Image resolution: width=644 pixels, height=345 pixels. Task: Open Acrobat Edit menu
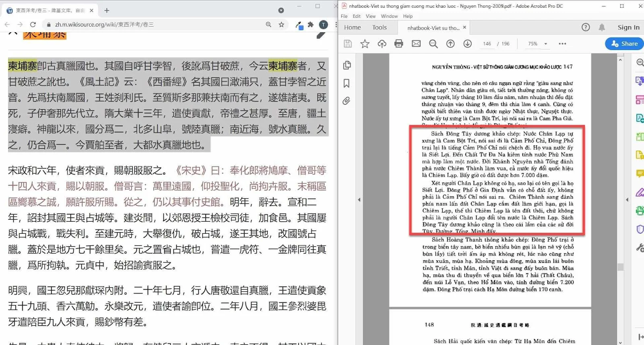(x=357, y=16)
